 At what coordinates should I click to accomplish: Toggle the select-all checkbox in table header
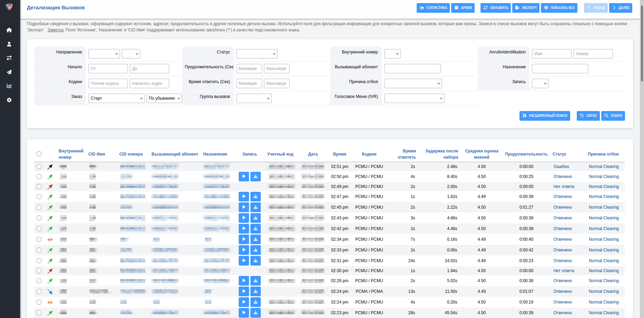click(x=39, y=154)
